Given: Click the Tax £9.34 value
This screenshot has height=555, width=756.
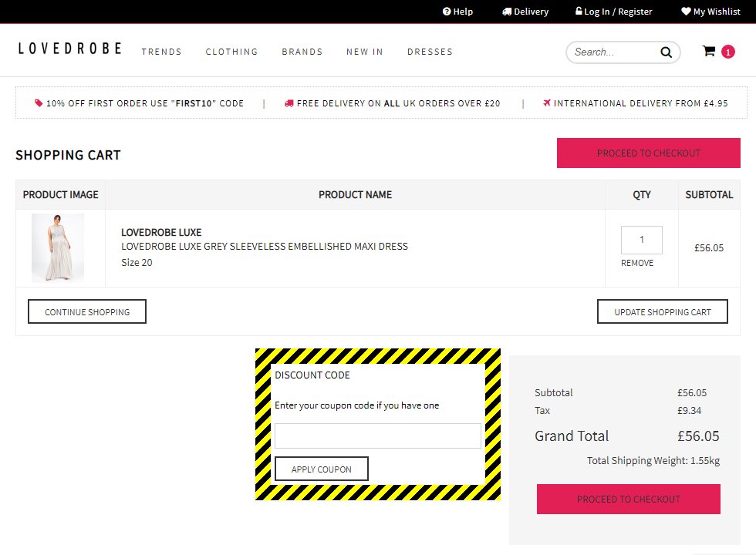Looking at the screenshot, I should pos(689,410).
